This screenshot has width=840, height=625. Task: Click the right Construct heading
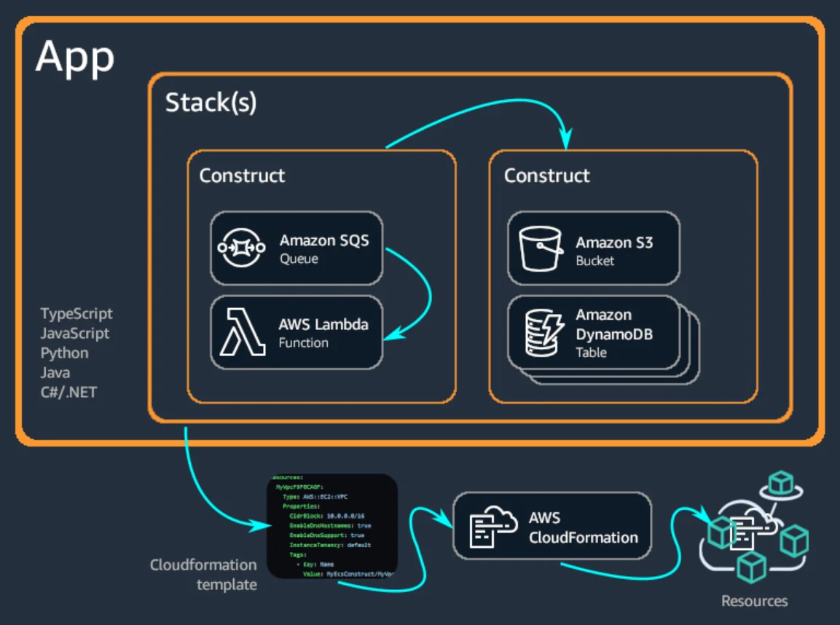tap(546, 176)
